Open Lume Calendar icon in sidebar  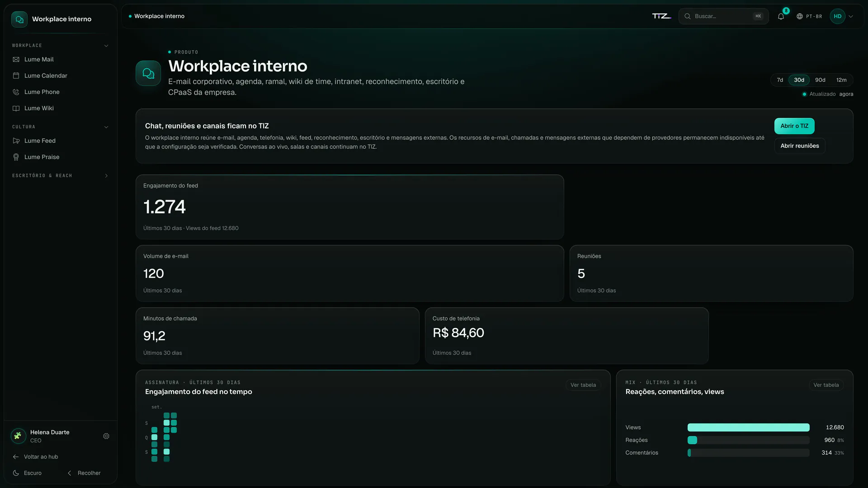pos(16,76)
